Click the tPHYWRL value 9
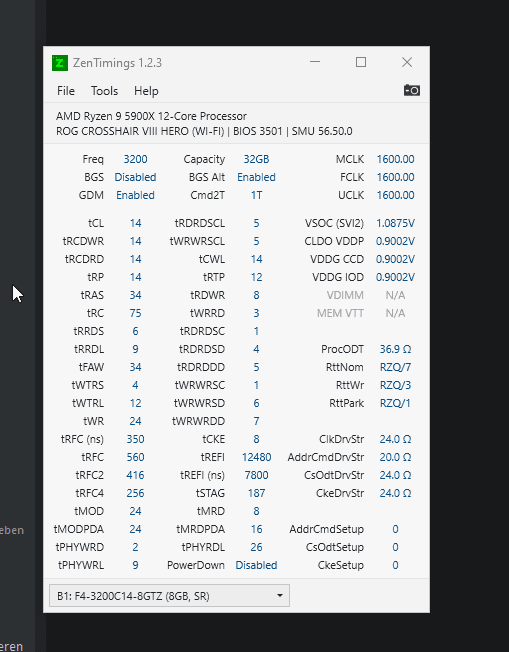Screen dimensions: 509x652 135,565
